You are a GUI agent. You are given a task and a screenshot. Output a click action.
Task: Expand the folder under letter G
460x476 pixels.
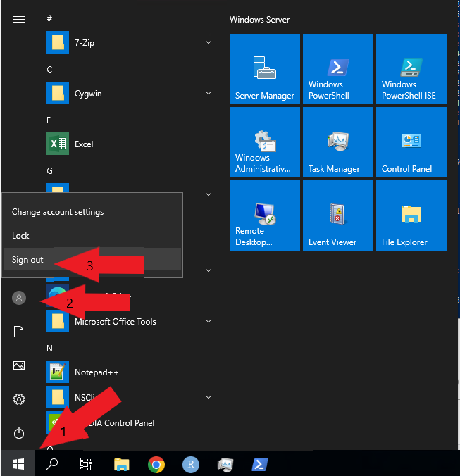pyautogui.click(x=209, y=194)
